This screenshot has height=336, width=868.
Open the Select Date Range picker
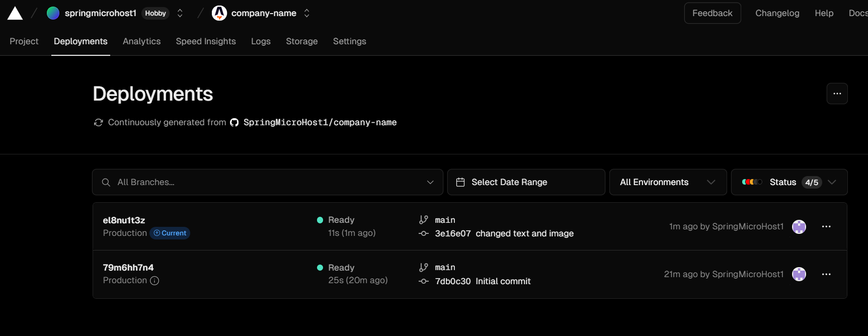click(526, 182)
